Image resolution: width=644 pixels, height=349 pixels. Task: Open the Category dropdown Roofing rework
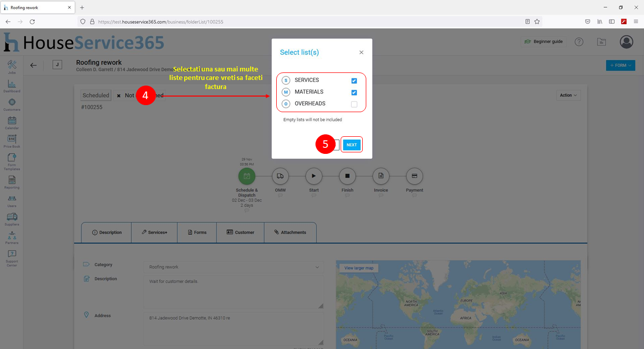[233, 267]
